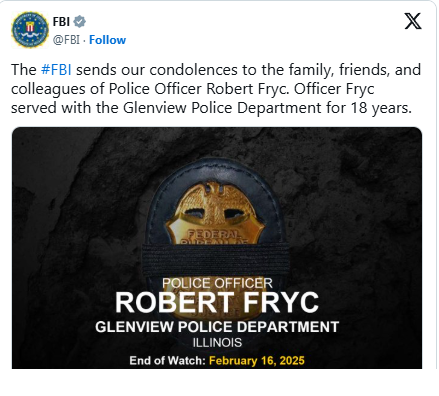Viewport: 439px width, 396px height.
Task: Click the eagle on top of the badge
Action: (216, 203)
